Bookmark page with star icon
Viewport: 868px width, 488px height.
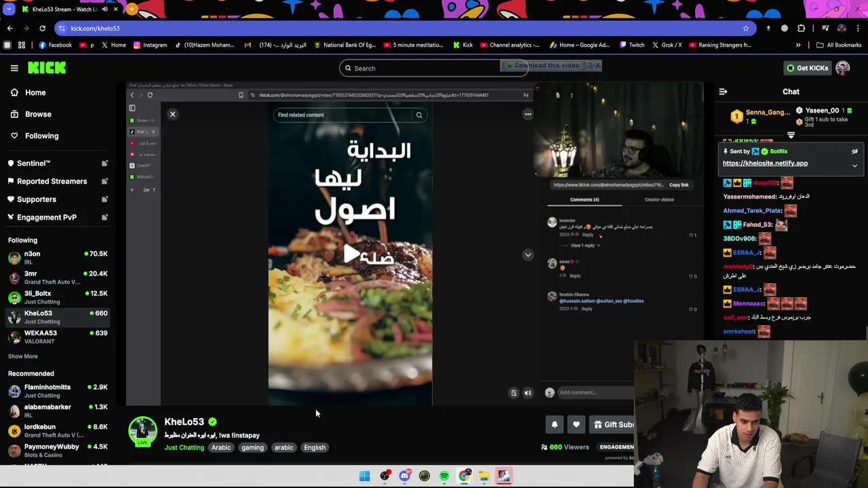click(746, 28)
